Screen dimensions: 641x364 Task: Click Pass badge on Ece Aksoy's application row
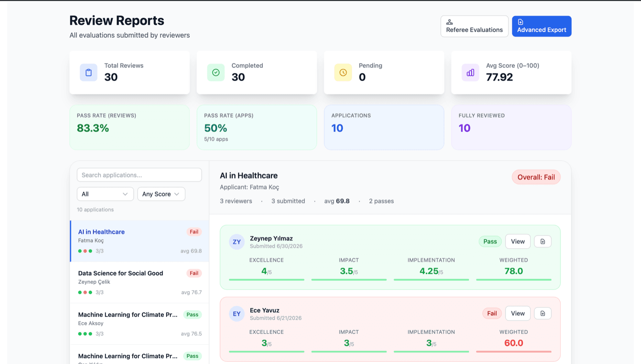point(193,315)
